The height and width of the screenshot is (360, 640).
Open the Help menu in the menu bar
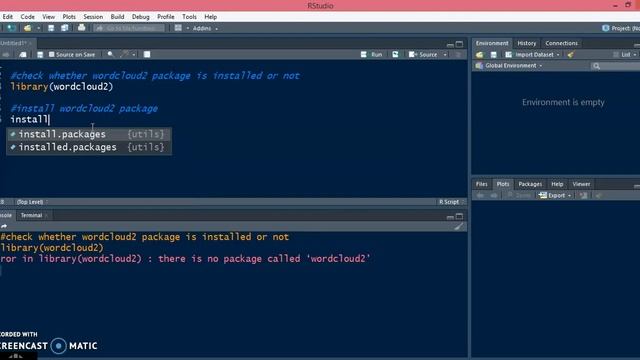[211, 17]
